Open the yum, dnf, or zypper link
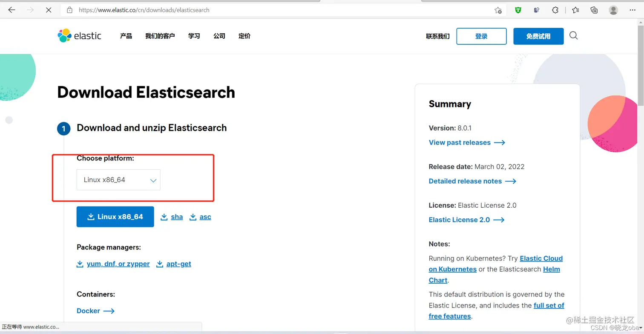This screenshot has width=644, height=334. pyautogui.click(x=118, y=264)
